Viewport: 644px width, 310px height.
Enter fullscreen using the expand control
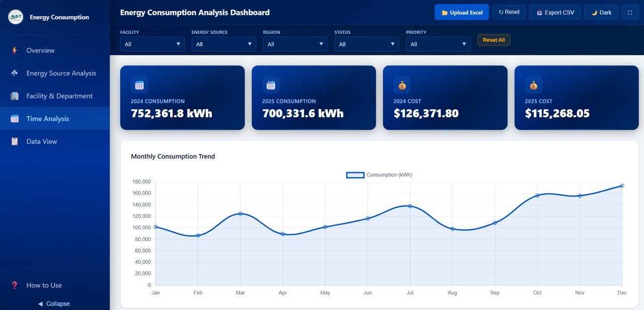(x=630, y=12)
